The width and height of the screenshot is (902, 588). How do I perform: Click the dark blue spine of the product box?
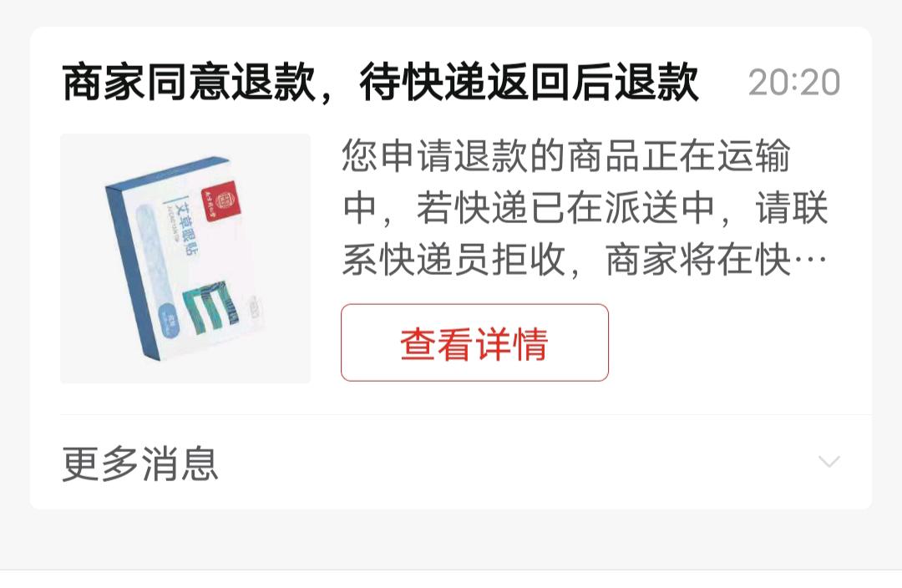[x=131, y=271]
